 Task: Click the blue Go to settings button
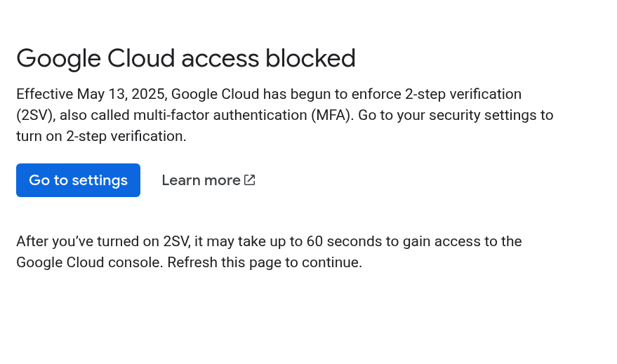click(78, 180)
